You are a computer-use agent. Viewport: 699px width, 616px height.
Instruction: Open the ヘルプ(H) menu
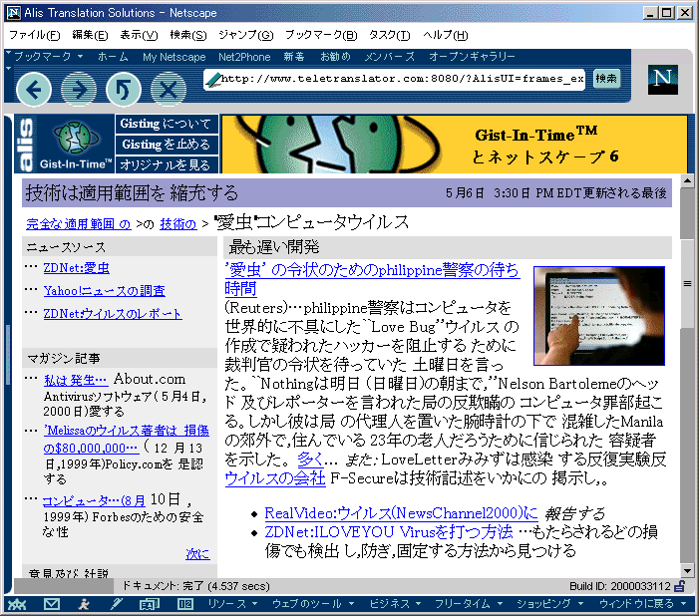(x=445, y=35)
